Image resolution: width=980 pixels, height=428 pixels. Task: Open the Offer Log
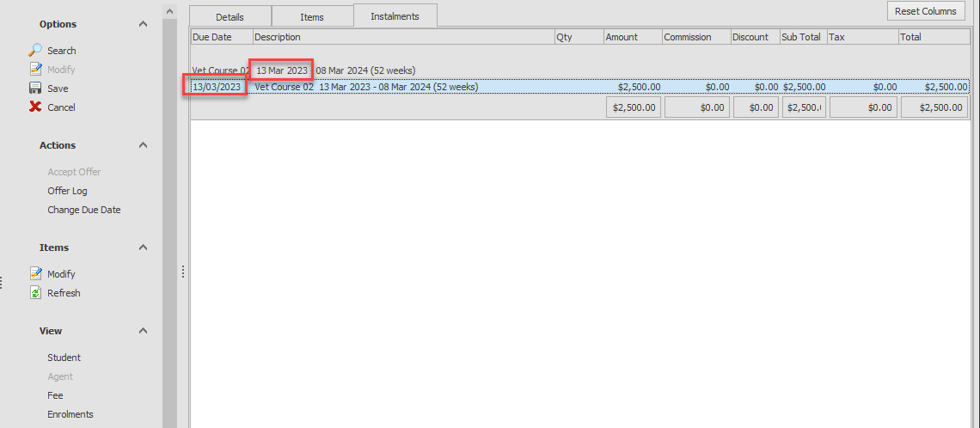(x=67, y=191)
